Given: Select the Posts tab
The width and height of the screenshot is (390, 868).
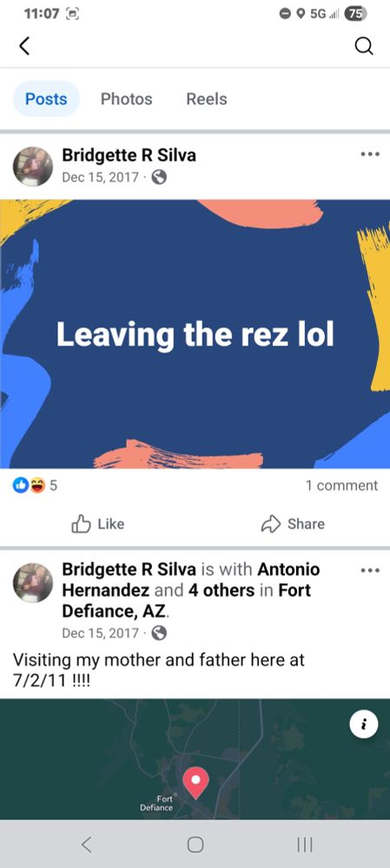Looking at the screenshot, I should click(46, 99).
